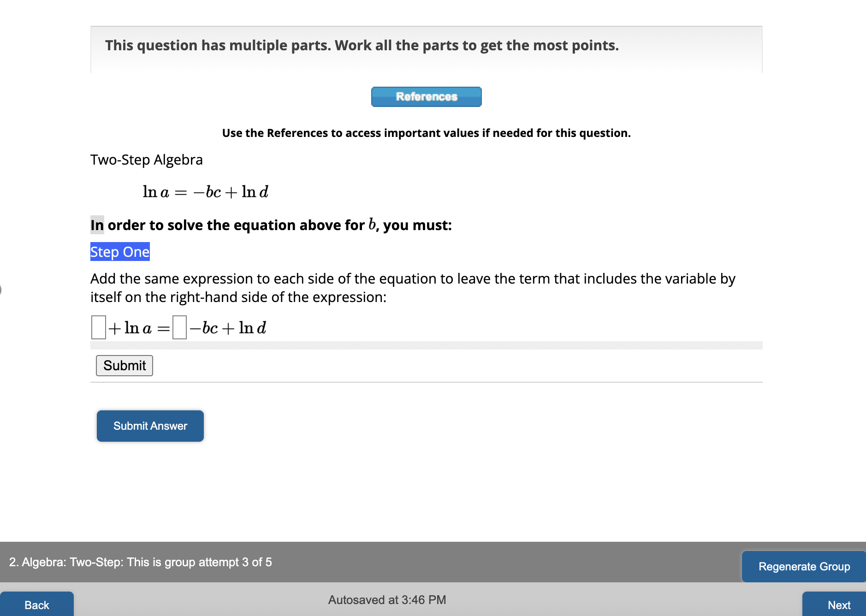This screenshot has height=616, width=866.
Task: Click the highlighted Step One label
Action: [x=119, y=252]
